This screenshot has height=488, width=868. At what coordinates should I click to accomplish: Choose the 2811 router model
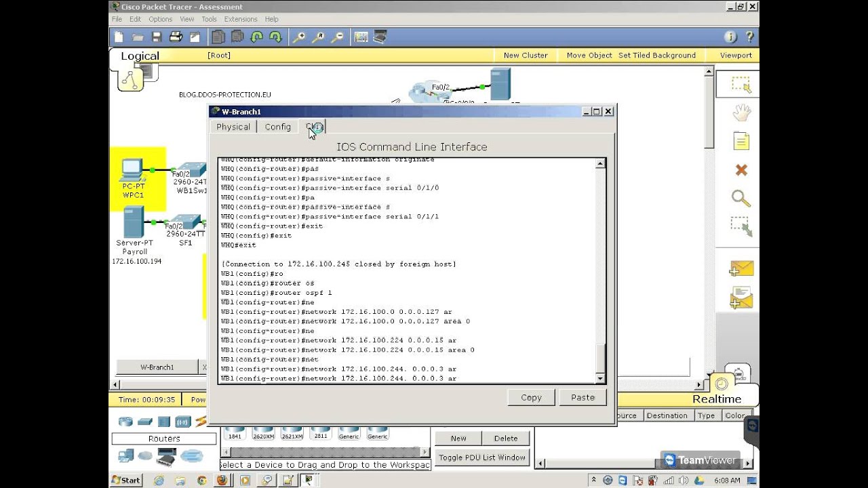click(321, 433)
